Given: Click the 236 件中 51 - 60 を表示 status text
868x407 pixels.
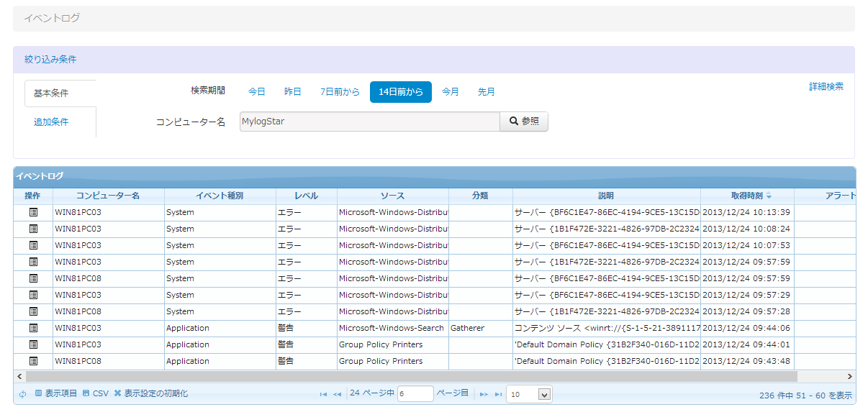Looking at the screenshot, I should tap(805, 395).
